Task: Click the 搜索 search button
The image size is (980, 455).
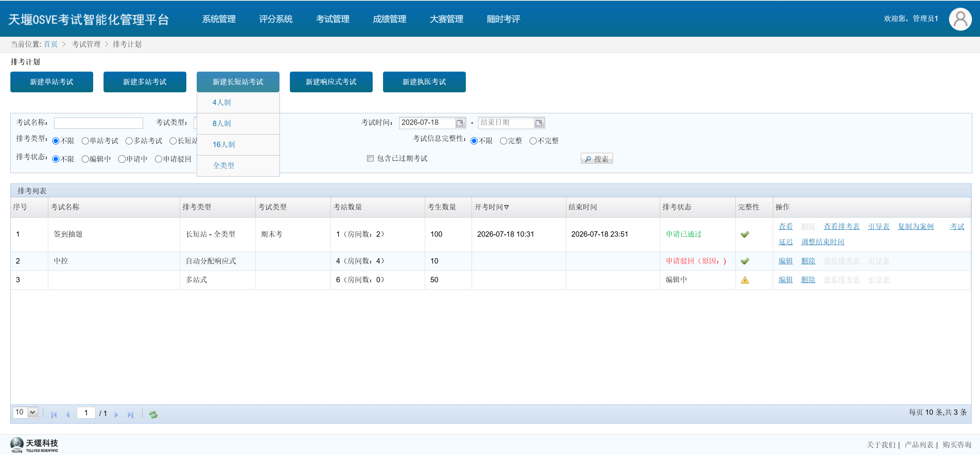Action: (x=597, y=159)
